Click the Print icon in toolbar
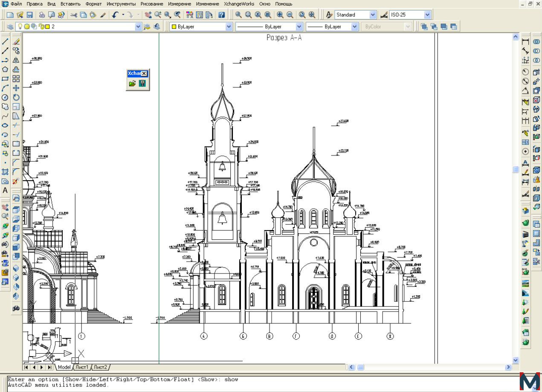The width and height of the screenshot is (542, 392). [42, 14]
